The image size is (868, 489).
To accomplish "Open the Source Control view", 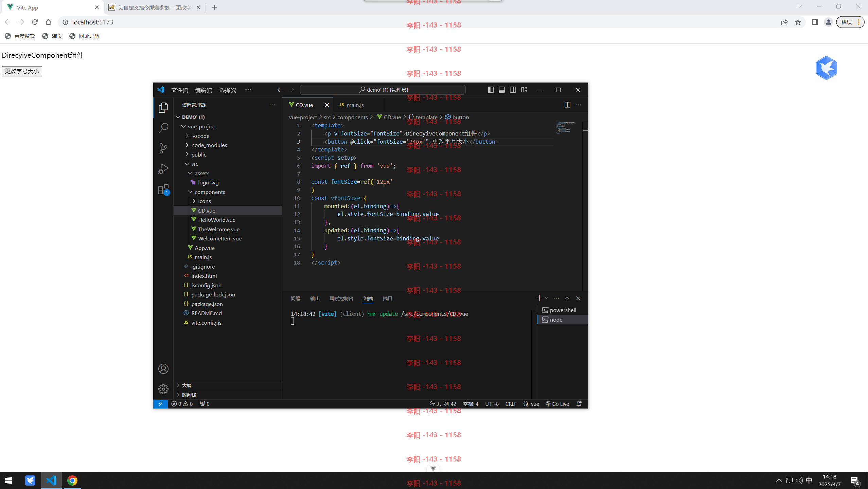I will click(x=163, y=148).
